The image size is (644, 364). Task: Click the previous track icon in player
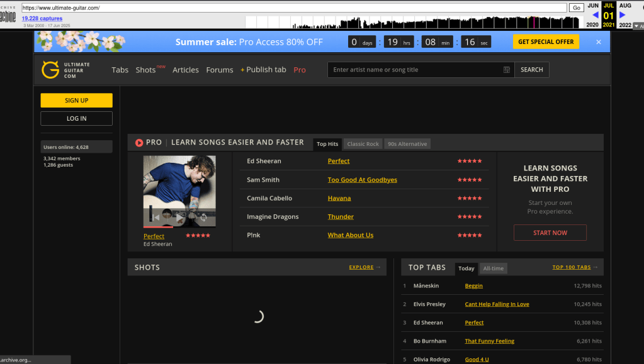(x=155, y=218)
